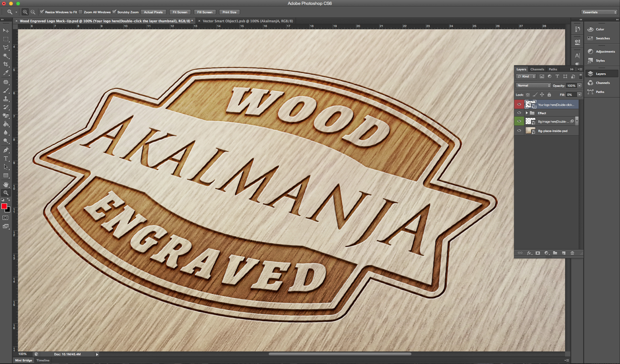Viewport: 620px width, 364px height.
Task: Select the Horizontal Type tool
Action: (6, 159)
